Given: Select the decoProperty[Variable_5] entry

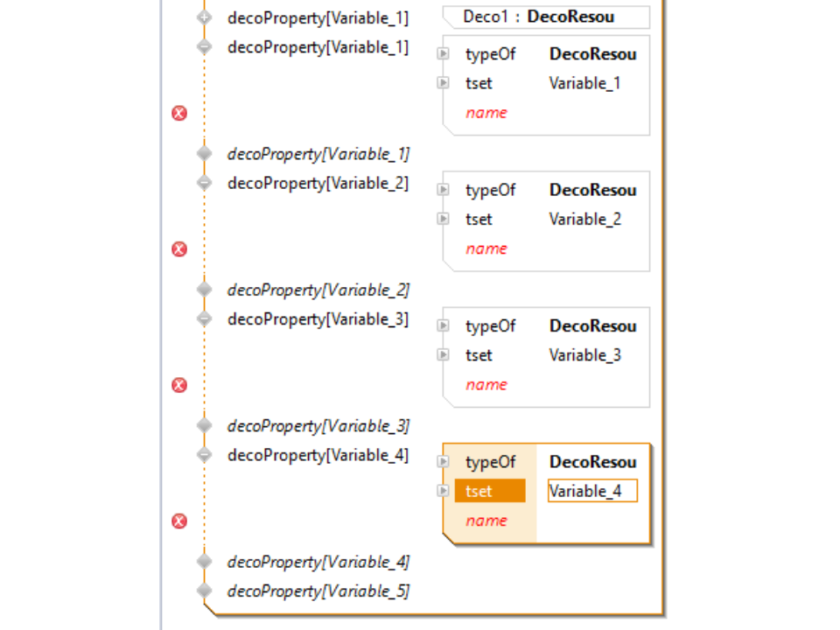Looking at the screenshot, I should tap(318, 591).
